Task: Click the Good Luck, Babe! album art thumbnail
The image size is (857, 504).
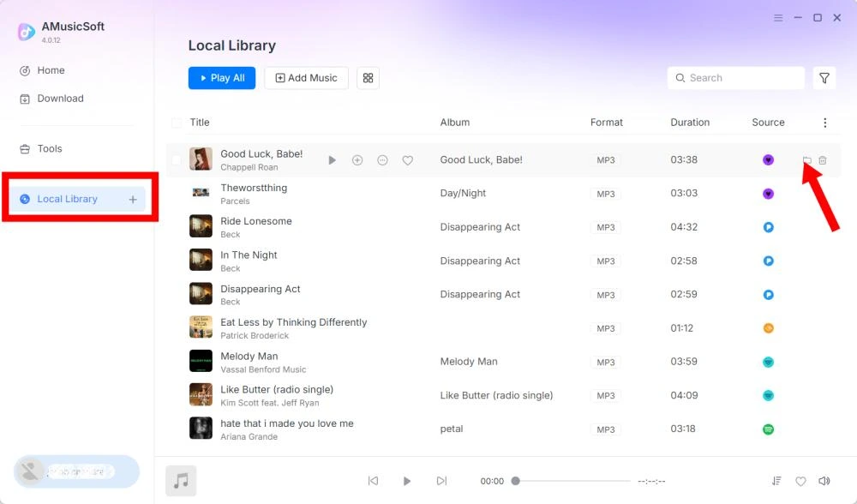Action: (201, 159)
